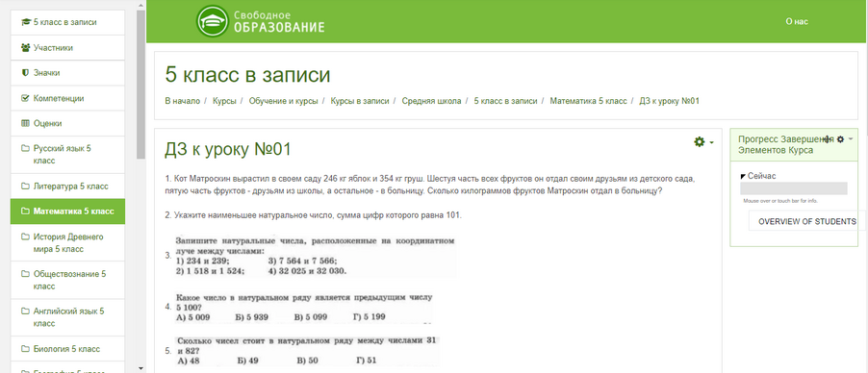This screenshot has height=373, width=868.
Task: Open the Участники sidebar item
Action: pyautogui.click(x=67, y=48)
